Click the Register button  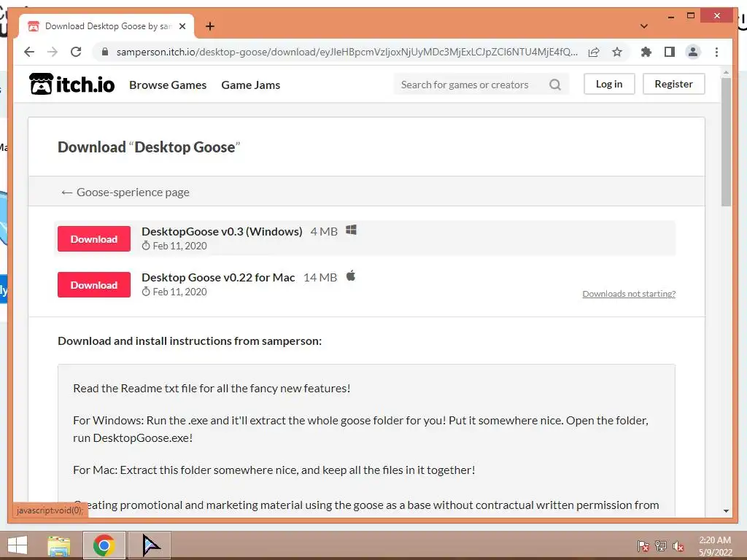pos(673,84)
